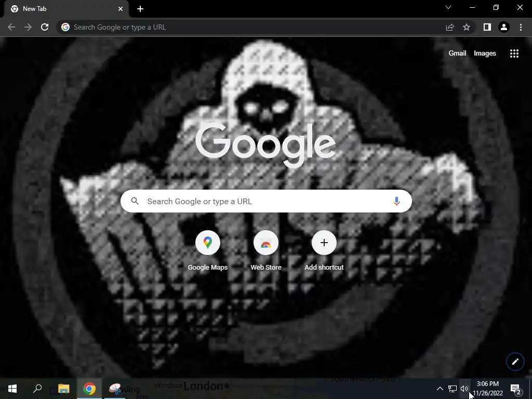Open Windows taskbar search

point(37,389)
